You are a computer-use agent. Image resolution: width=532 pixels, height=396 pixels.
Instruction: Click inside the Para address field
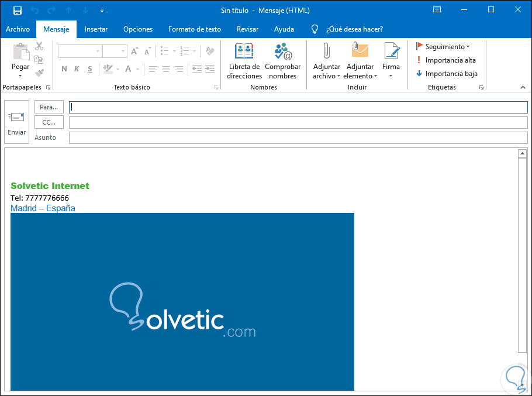click(x=298, y=107)
